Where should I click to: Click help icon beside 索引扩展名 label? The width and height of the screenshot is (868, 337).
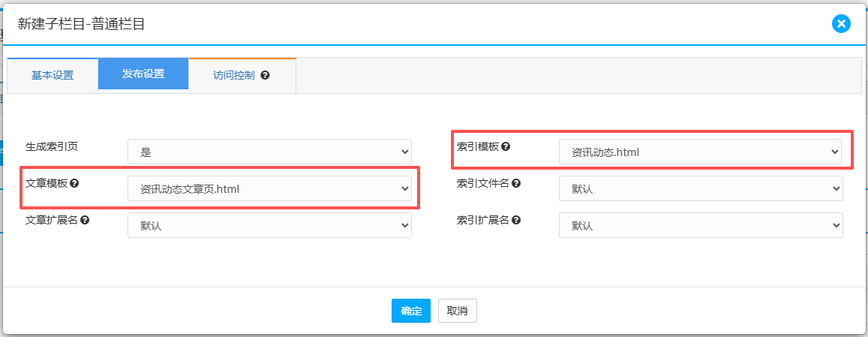[516, 220]
